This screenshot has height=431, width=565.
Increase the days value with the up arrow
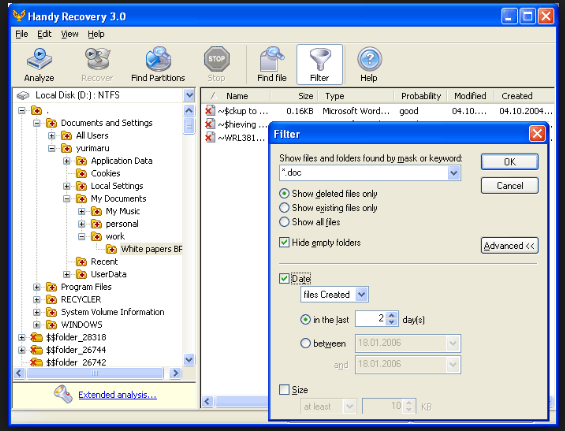pos(392,315)
